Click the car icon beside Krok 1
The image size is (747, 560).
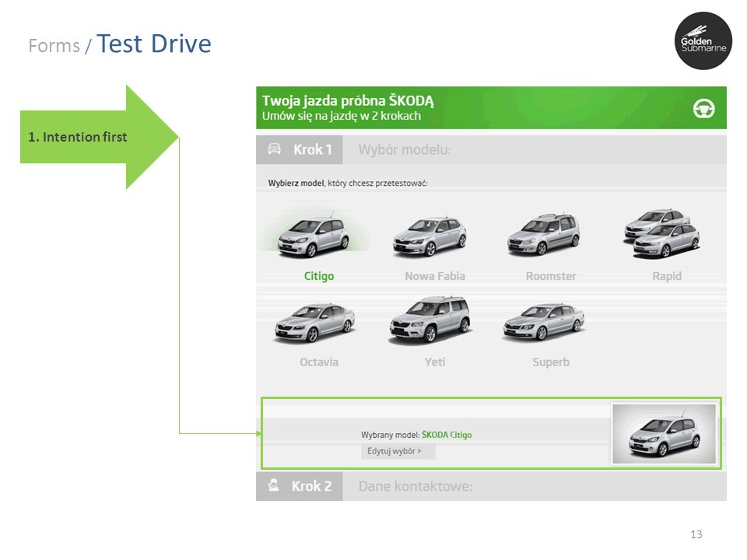pos(275,149)
